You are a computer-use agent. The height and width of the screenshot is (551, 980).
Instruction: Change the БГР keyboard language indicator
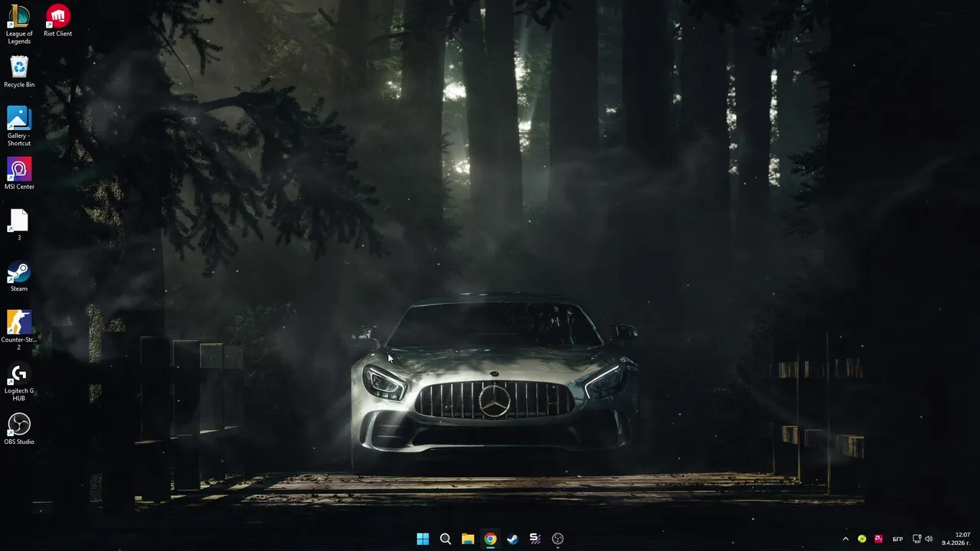pyautogui.click(x=898, y=539)
